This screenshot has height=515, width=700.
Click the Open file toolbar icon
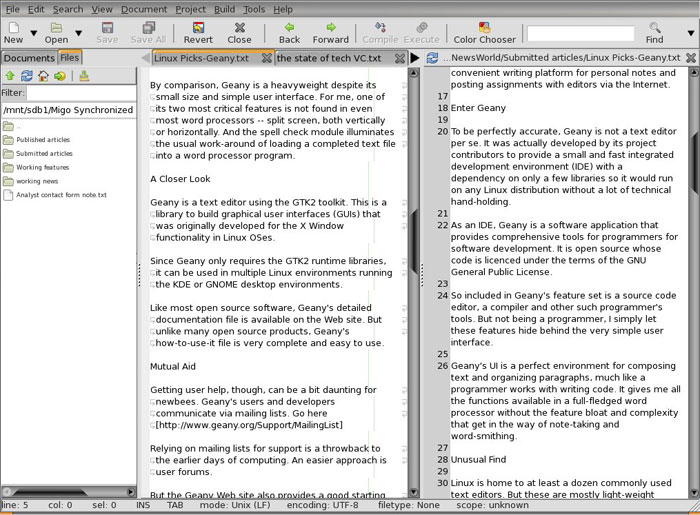tap(56, 33)
